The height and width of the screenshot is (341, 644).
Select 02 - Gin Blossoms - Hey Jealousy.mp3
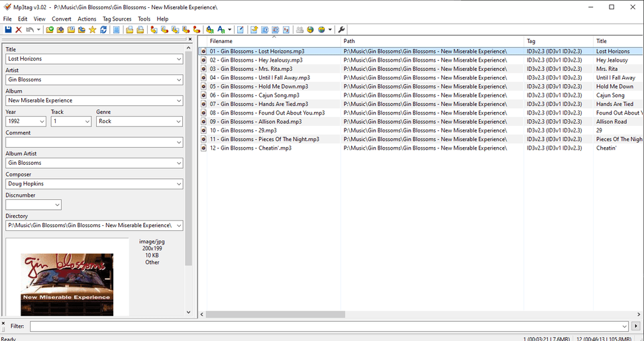pos(256,60)
